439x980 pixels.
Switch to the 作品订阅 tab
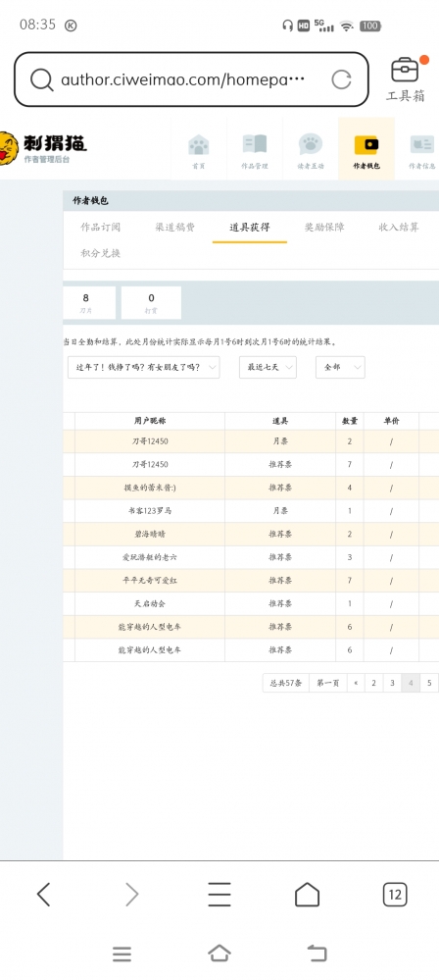[x=101, y=227]
